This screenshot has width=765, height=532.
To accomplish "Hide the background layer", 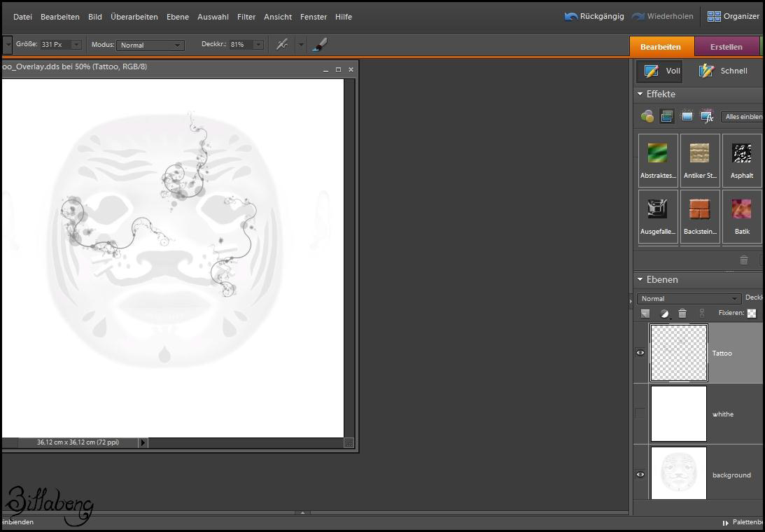I will tap(640, 475).
